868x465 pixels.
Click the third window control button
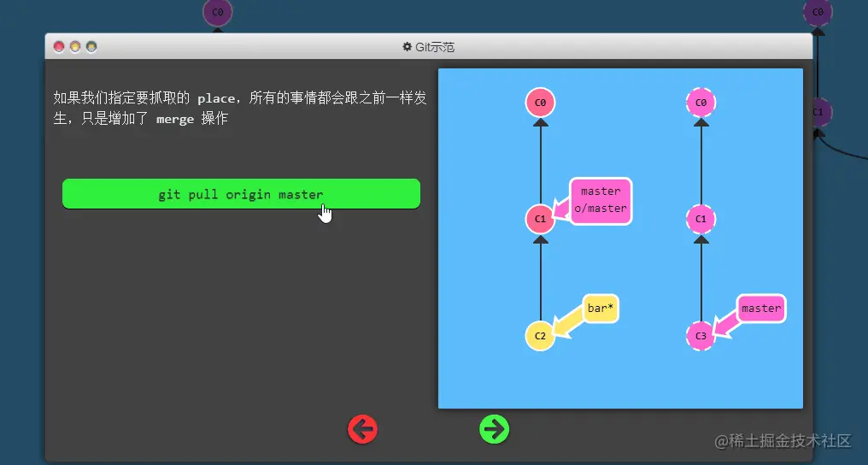tap(91, 46)
